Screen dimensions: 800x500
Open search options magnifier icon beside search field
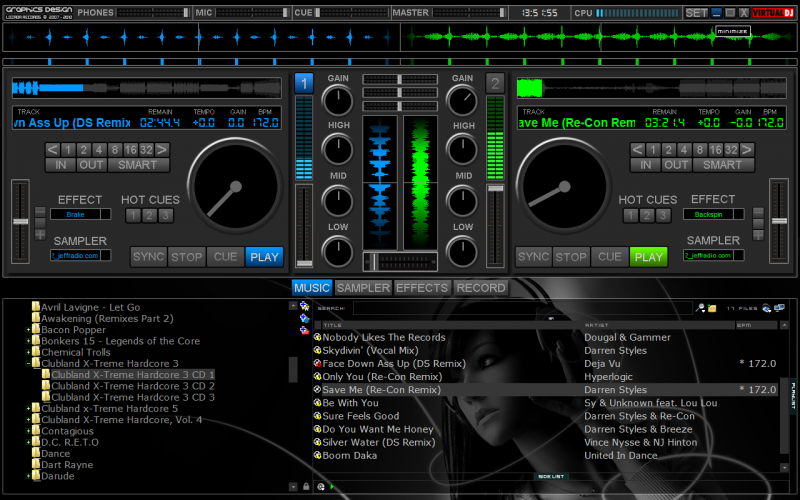[700, 308]
